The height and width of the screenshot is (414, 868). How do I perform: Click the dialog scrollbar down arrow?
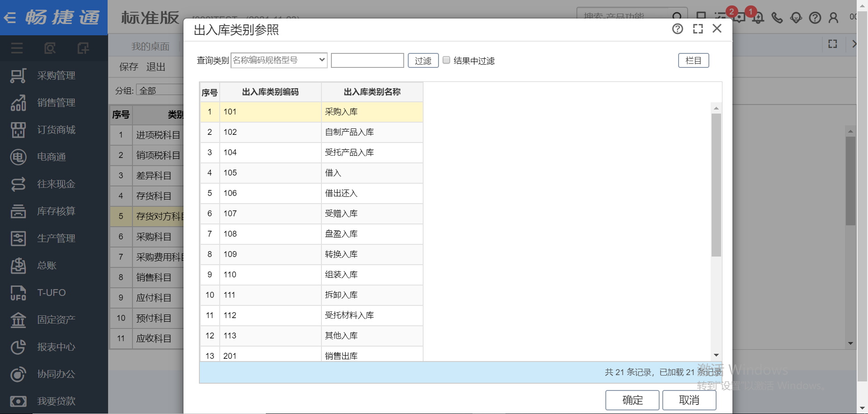[716, 355]
